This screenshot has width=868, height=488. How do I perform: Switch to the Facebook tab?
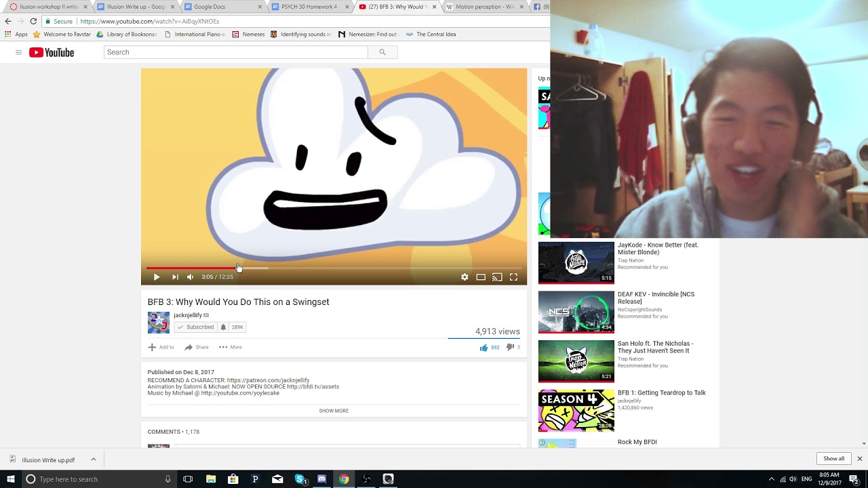(x=540, y=7)
